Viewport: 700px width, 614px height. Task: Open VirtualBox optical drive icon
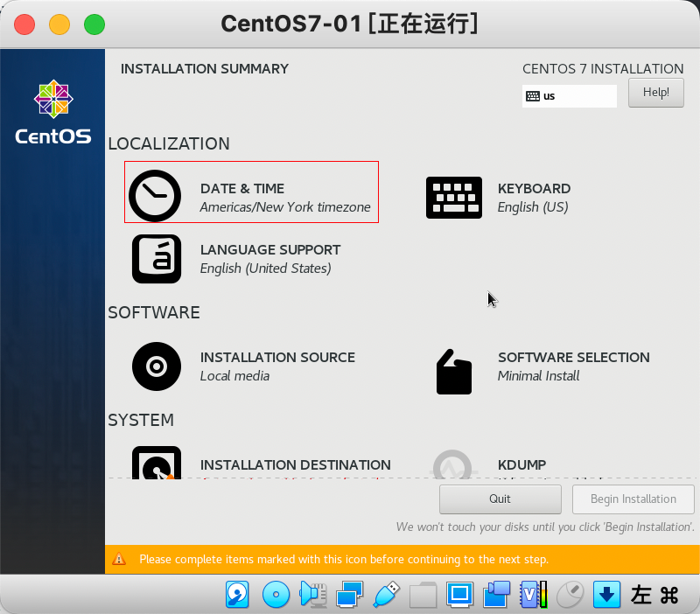(276, 595)
